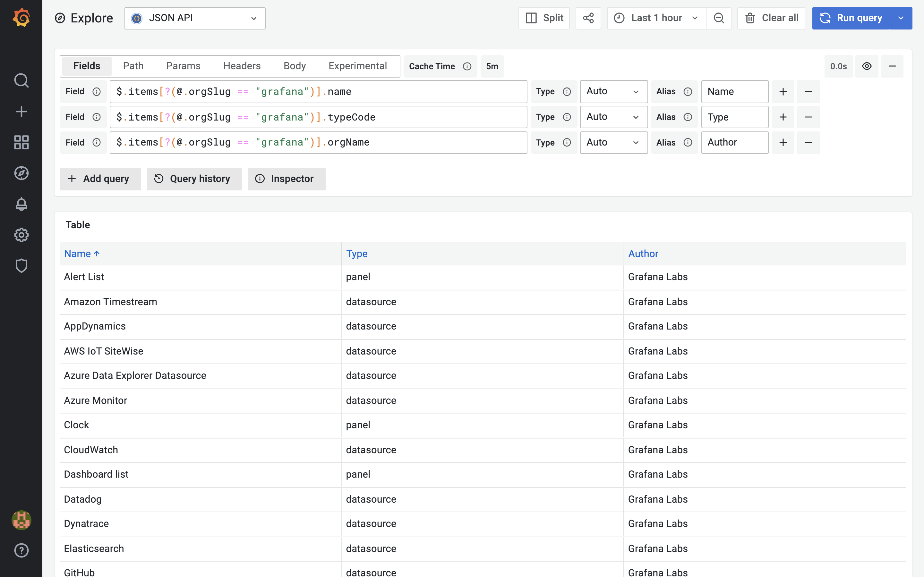
Task: Open the help question mark icon
Action: click(21, 550)
